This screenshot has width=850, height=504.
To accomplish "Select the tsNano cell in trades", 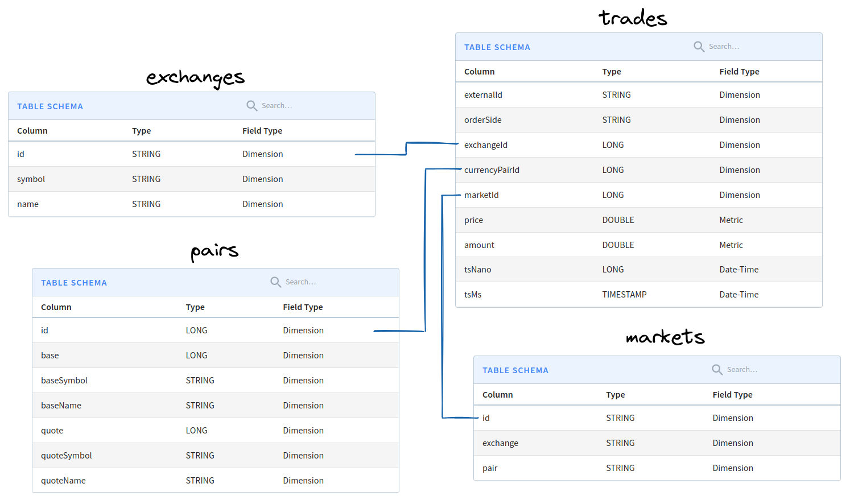I will 478,270.
